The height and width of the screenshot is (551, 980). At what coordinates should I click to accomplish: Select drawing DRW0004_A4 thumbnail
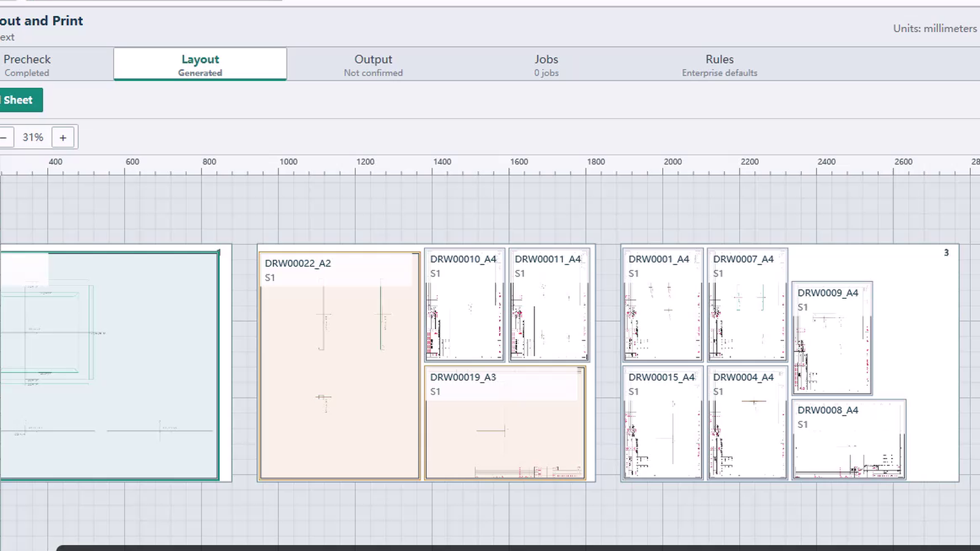click(748, 422)
